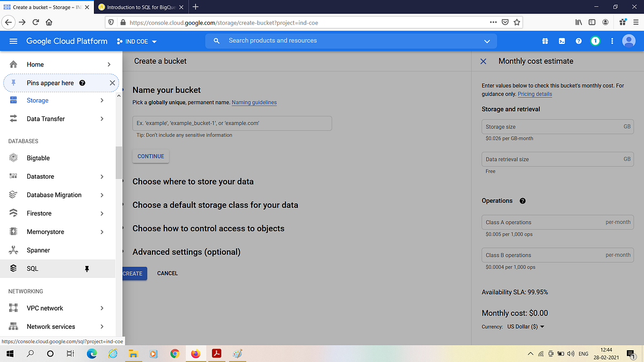Viewport: 644px width, 362px height.
Task: Launch Adobe Acrobat from the taskbar
Action: 216,353
